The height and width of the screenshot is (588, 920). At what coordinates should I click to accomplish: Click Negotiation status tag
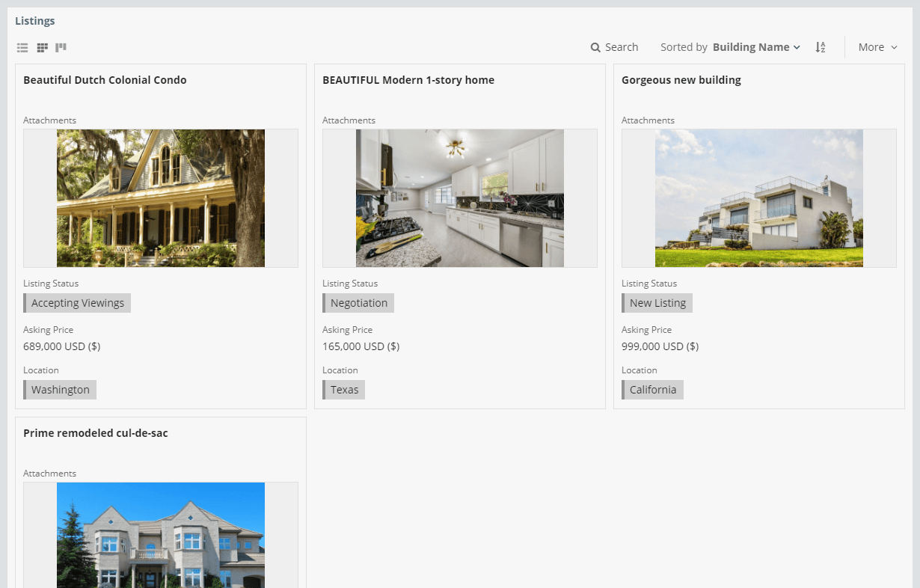point(358,303)
